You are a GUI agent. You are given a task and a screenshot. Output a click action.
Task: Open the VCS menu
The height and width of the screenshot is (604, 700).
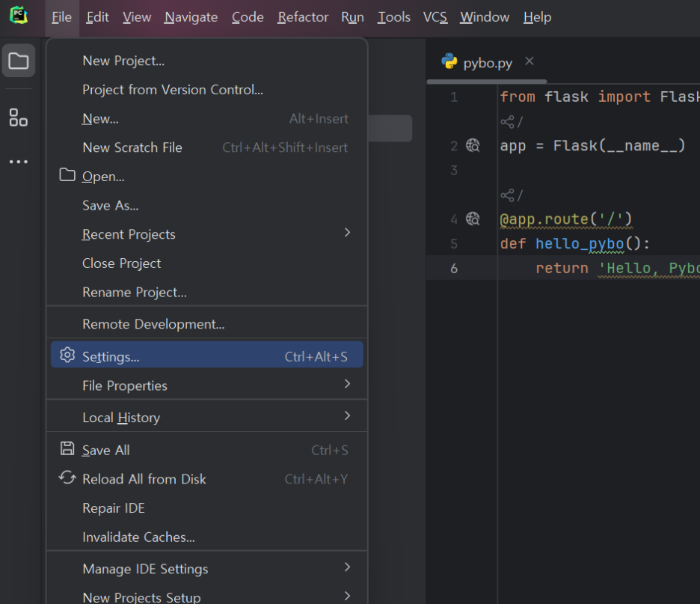(435, 17)
